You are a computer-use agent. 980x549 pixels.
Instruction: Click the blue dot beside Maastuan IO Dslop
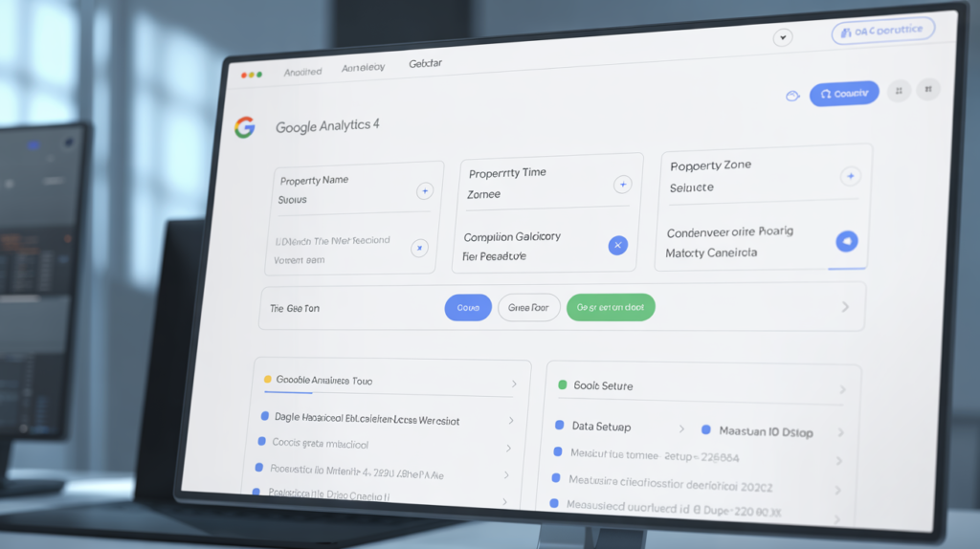point(706,429)
